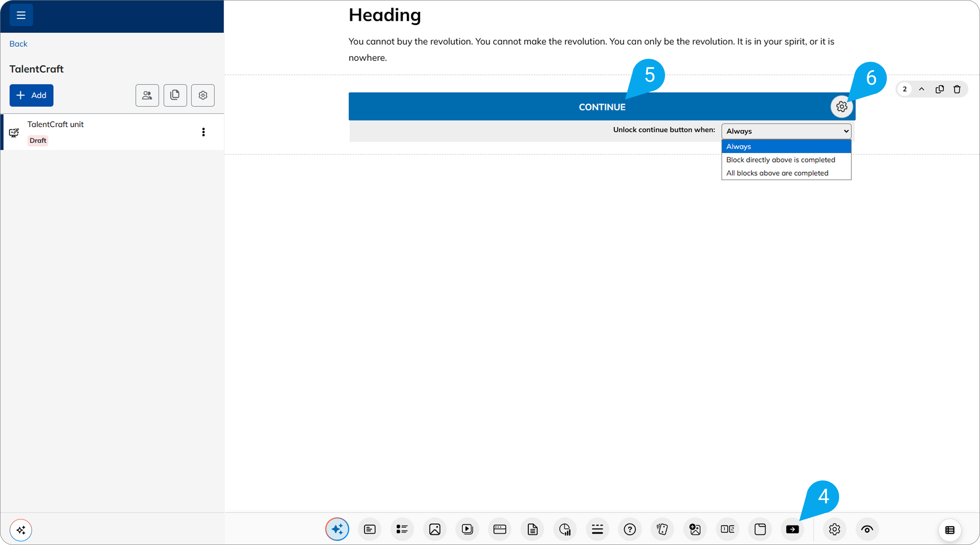The width and height of the screenshot is (980, 545).
Task: Add a video block
Action: coord(467,529)
